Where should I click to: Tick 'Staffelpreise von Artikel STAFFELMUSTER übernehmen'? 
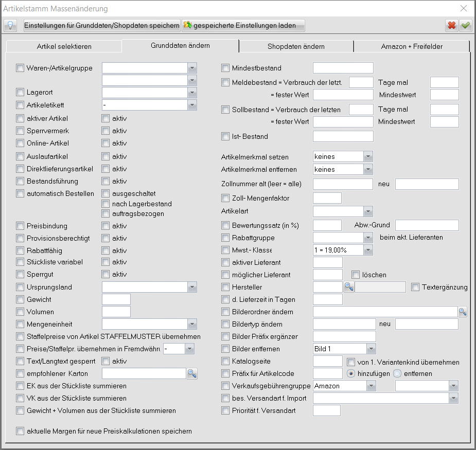20,336
